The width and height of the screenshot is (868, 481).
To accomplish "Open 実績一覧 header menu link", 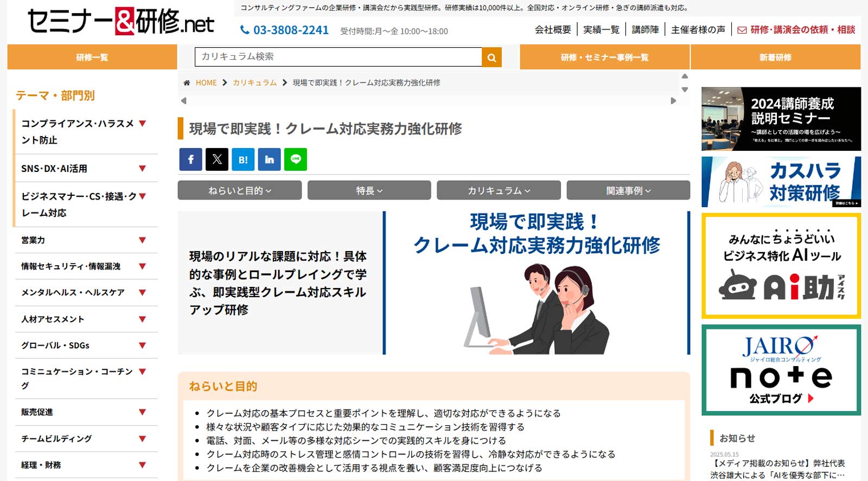I will coord(601,30).
